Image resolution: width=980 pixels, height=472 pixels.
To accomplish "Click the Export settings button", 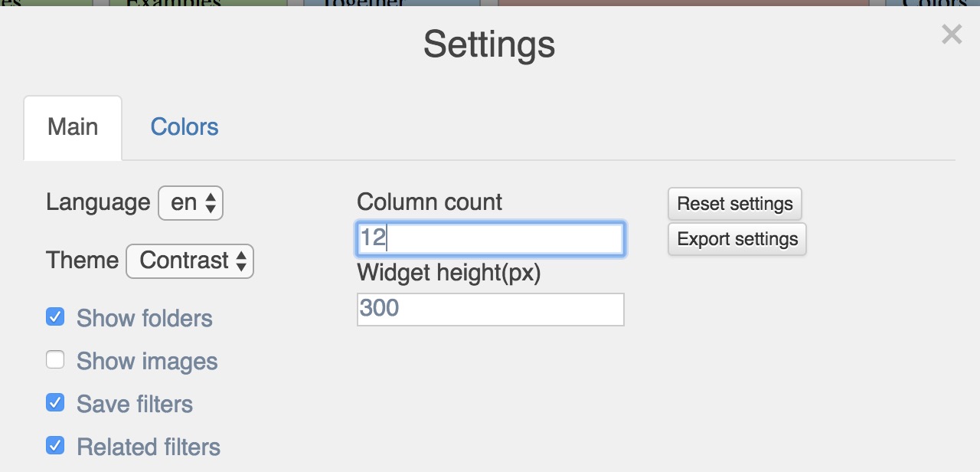I will click(x=737, y=239).
